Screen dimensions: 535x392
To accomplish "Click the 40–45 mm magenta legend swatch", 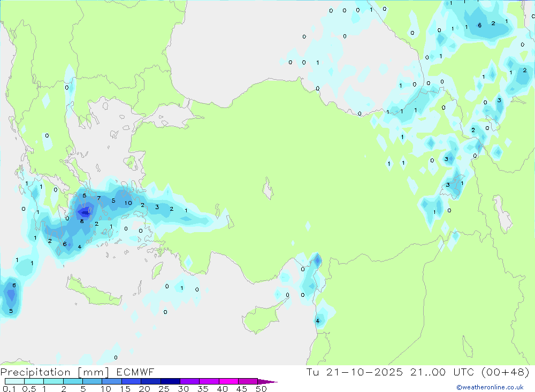I will pyautogui.click(x=228, y=381).
